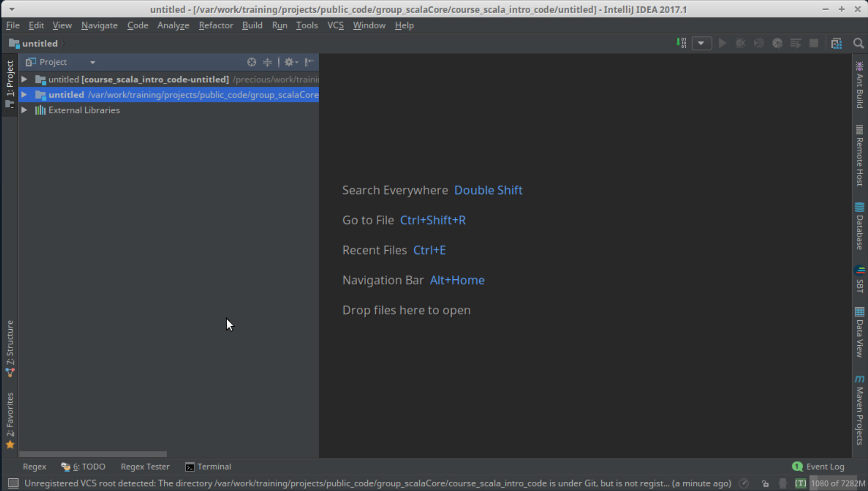Image resolution: width=868 pixels, height=491 pixels.
Task: Open the run configuration dropdown
Action: tap(701, 43)
